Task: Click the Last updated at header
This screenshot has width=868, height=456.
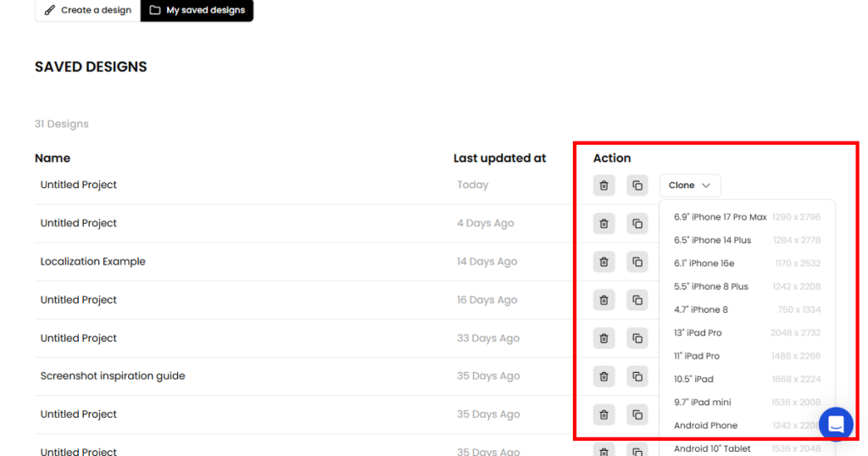Action: pos(500,158)
